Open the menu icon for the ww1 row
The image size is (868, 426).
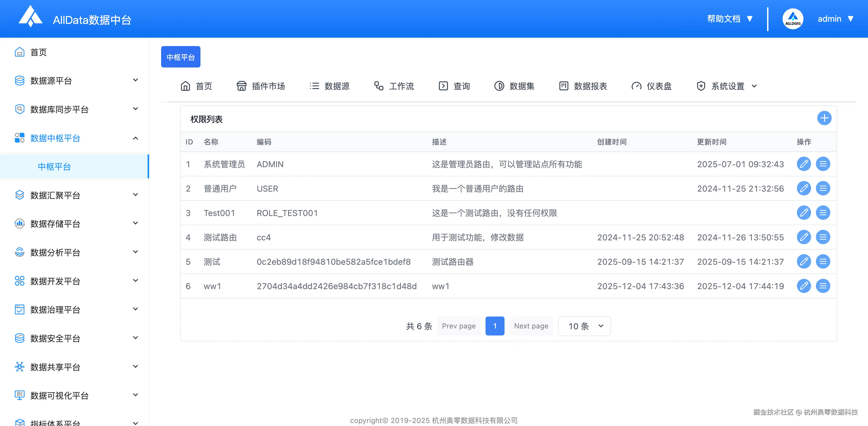coord(823,286)
